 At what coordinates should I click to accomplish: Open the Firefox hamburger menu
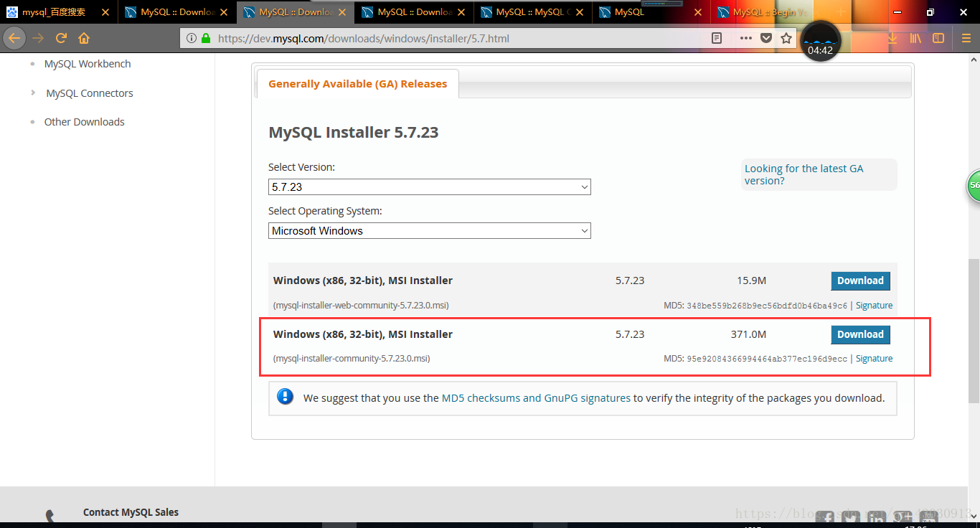966,38
